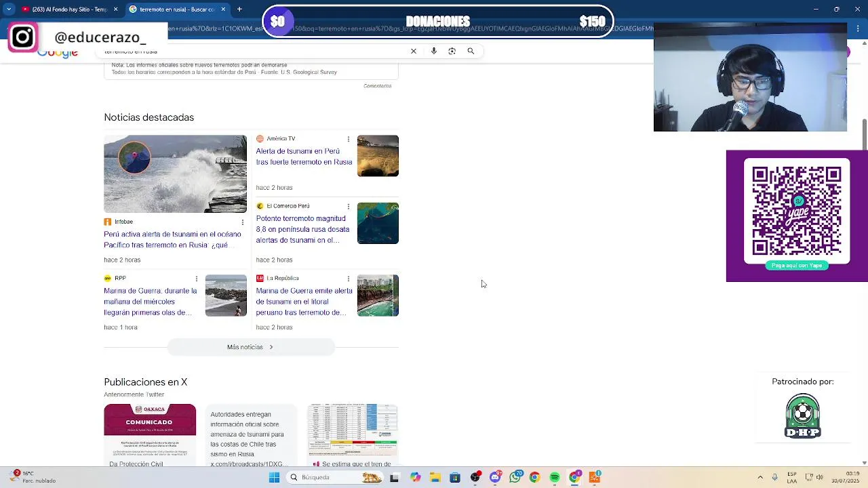
Task: Start voice search with the microphone icon
Action: click(434, 51)
